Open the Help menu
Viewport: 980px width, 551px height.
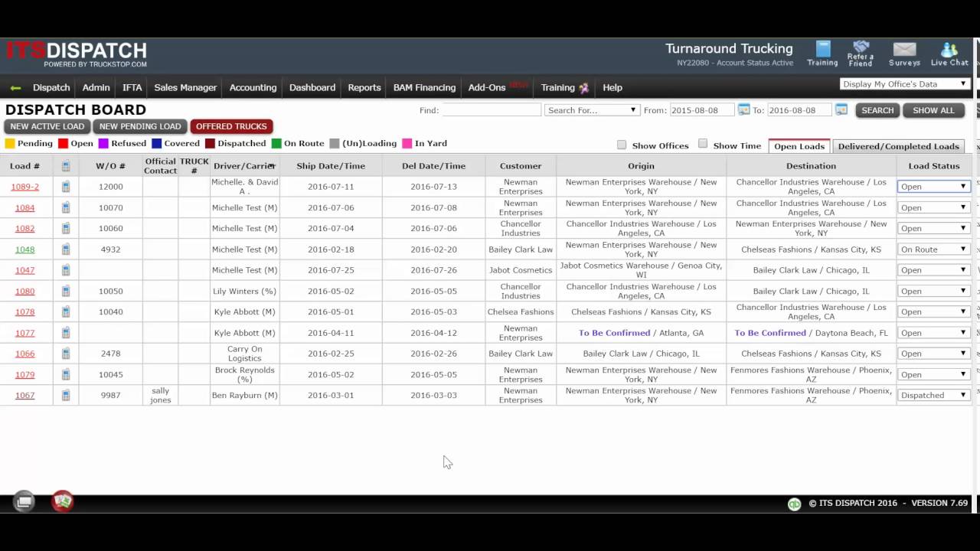[x=612, y=87]
